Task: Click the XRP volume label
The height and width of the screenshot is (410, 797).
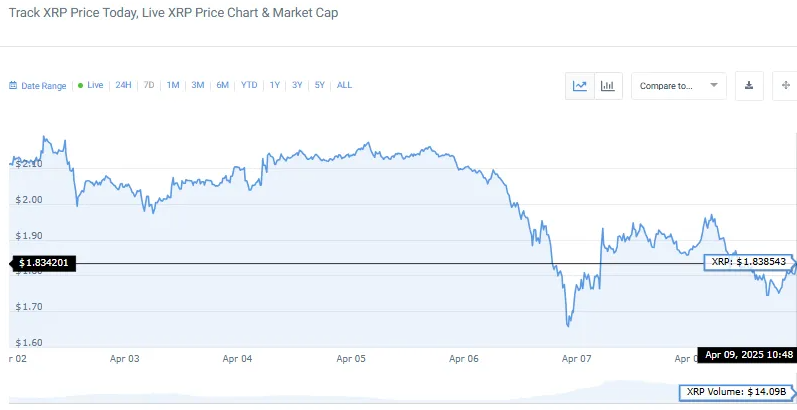Action: [739, 392]
